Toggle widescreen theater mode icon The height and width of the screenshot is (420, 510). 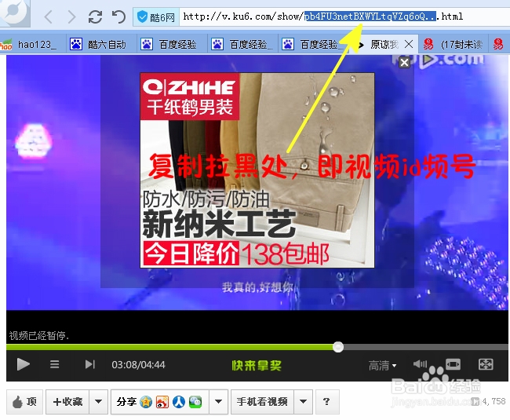point(453,364)
